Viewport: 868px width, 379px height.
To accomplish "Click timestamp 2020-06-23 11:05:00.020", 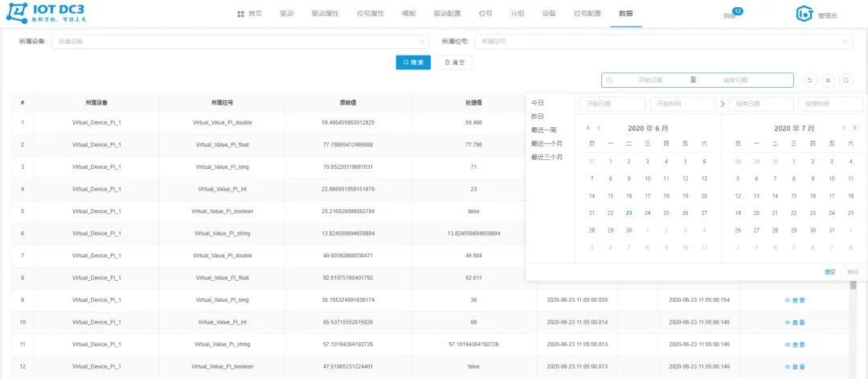I will click(x=577, y=300).
